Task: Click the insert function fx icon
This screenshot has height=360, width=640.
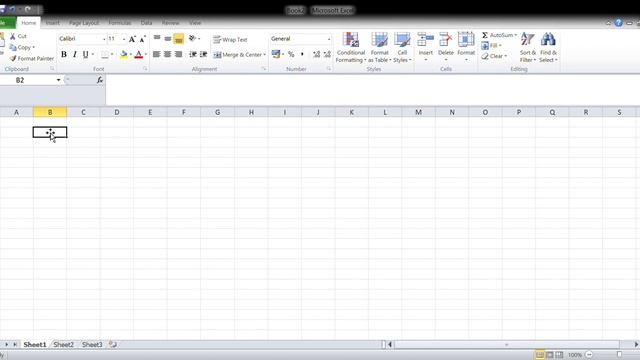Action: pos(100,80)
